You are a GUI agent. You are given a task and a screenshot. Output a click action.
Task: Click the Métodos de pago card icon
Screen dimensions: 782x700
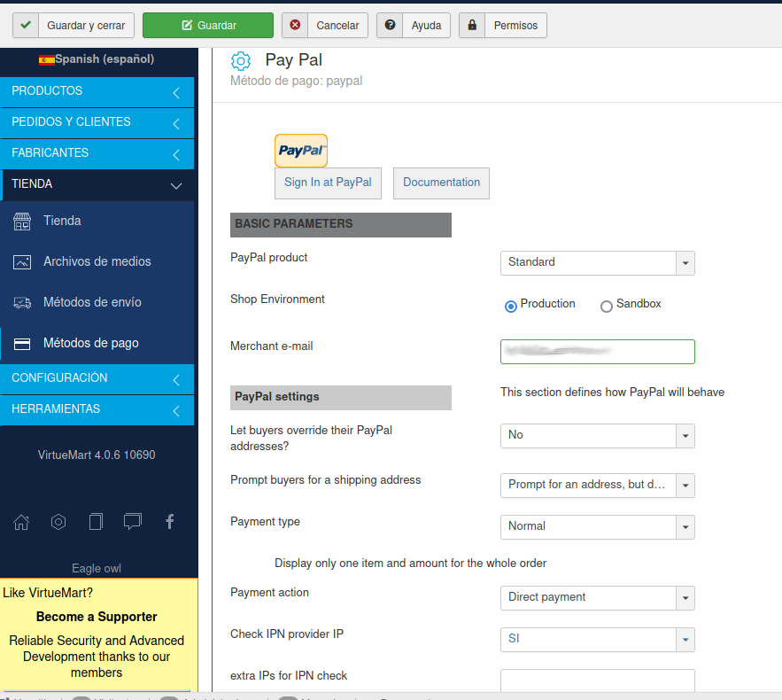click(x=22, y=344)
